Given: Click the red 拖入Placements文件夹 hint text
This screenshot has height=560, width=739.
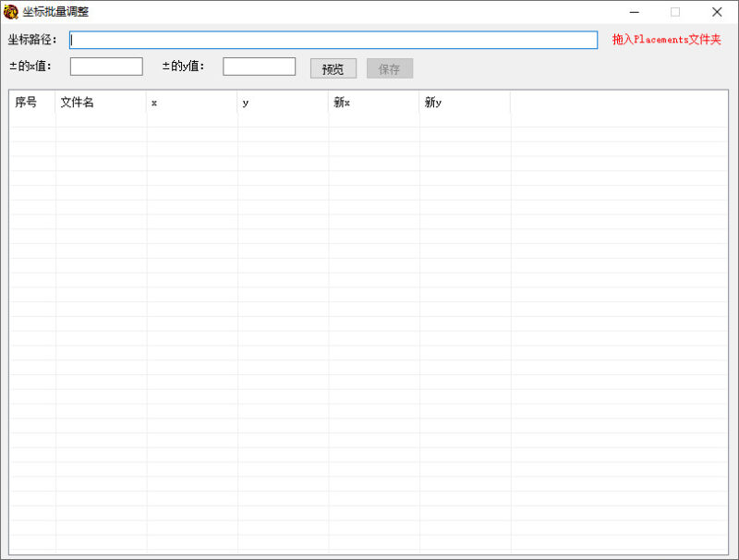Looking at the screenshot, I should click(x=666, y=40).
